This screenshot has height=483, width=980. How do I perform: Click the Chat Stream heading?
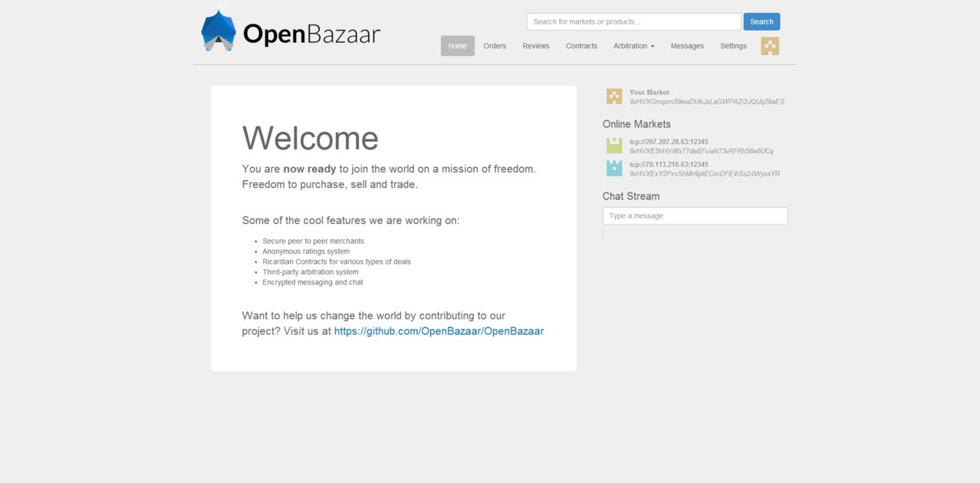[631, 196]
